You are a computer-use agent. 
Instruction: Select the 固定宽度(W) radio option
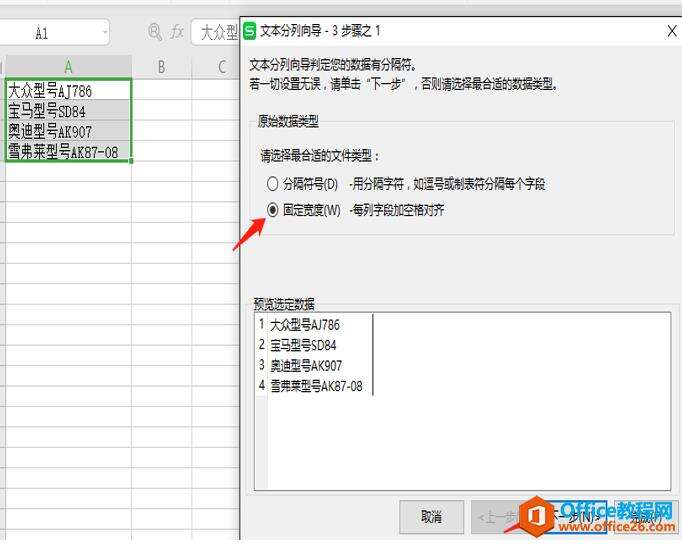(x=272, y=210)
